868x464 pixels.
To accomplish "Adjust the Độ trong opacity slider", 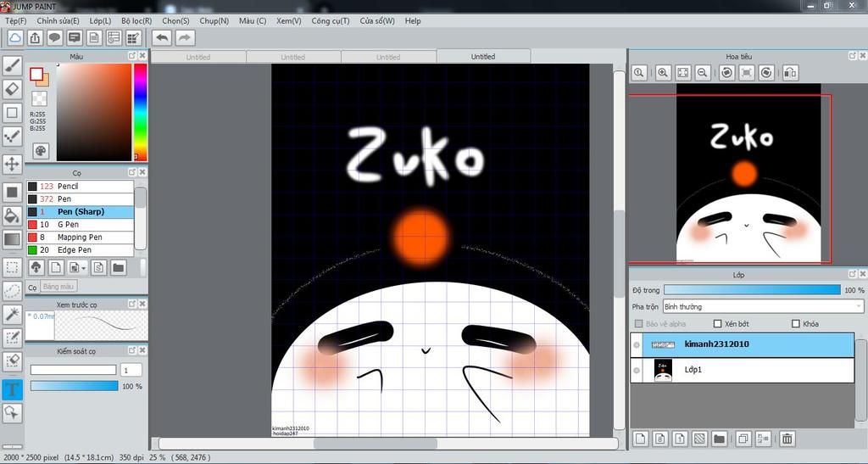I will (752, 290).
